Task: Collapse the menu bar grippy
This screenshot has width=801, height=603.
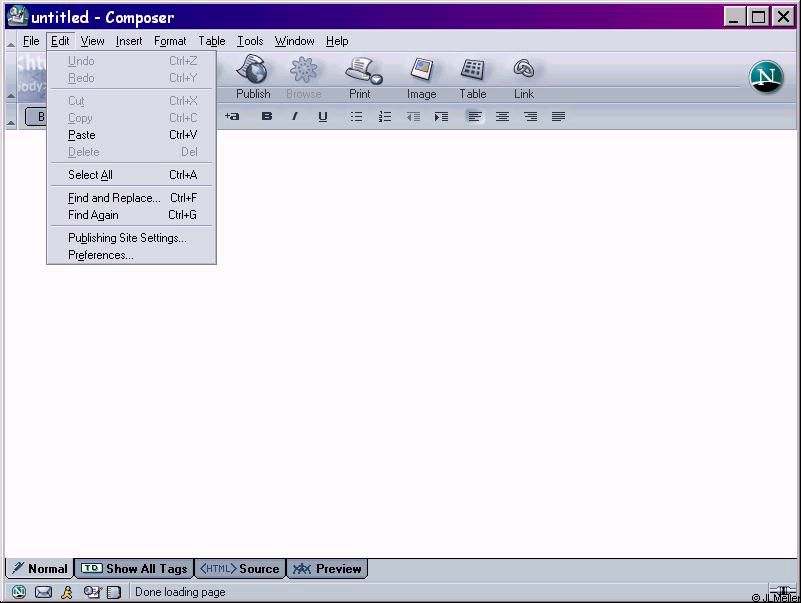Action: pos(11,43)
